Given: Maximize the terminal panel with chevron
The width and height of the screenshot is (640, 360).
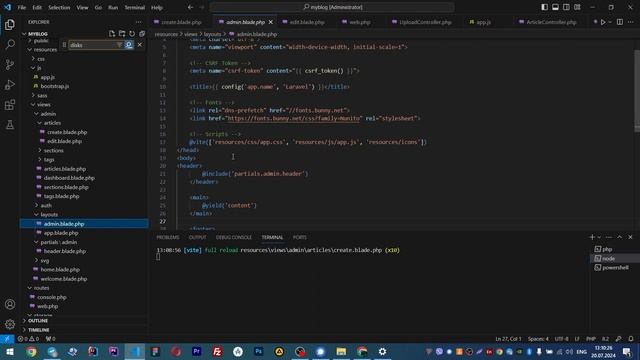Looking at the screenshot, I should (620, 237).
